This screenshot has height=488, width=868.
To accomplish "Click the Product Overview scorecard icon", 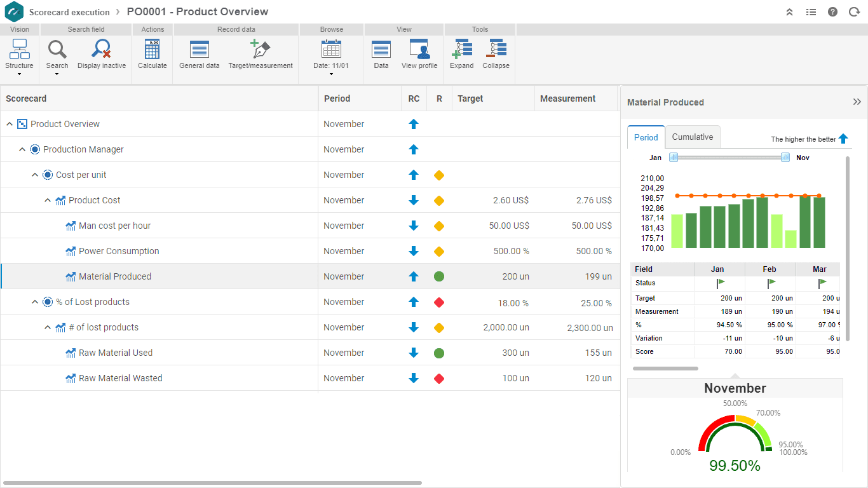I will coord(22,124).
